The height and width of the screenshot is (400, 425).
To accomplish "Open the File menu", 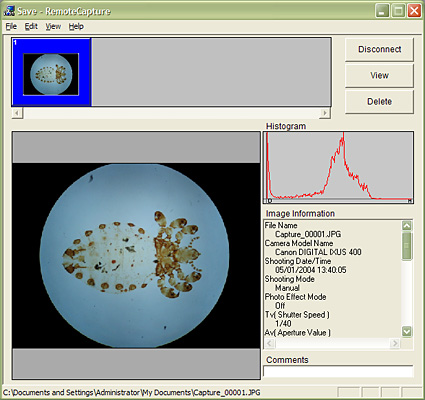I will click(x=11, y=26).
